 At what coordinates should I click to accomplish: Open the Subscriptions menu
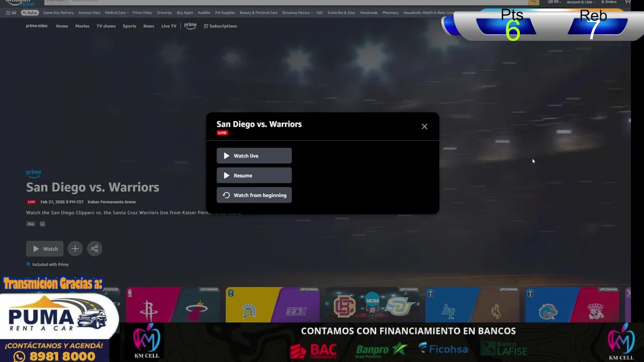220,26
